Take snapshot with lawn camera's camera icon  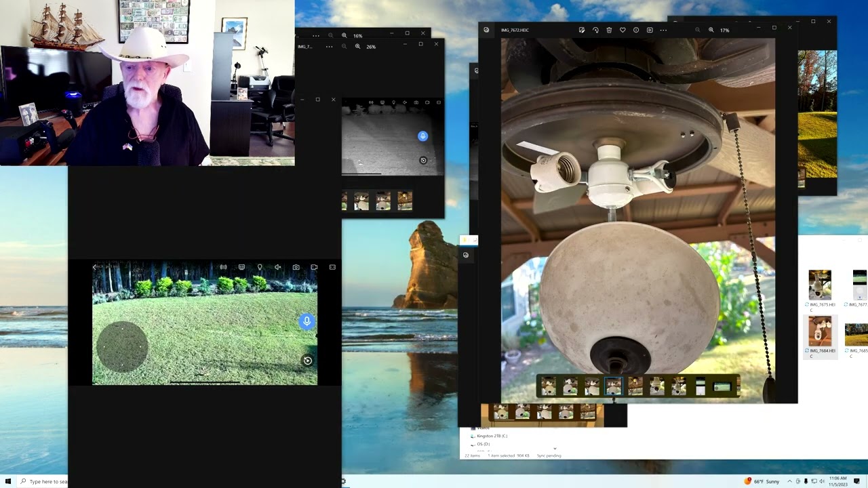[296, 267]
